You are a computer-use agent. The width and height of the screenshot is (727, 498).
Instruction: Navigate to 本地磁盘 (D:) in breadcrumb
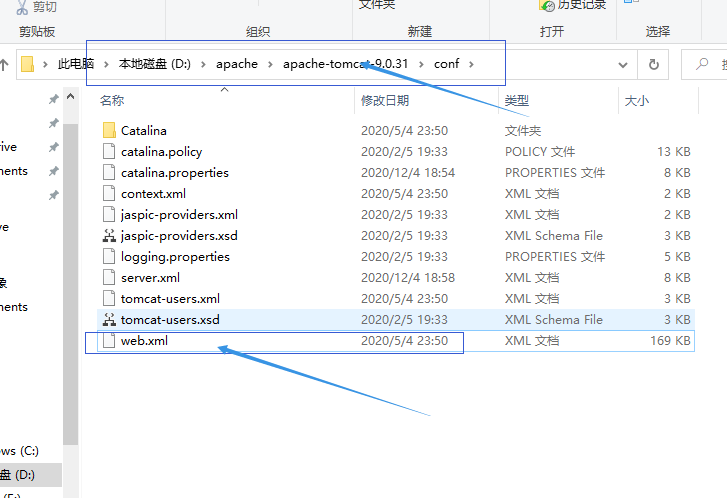154,64
